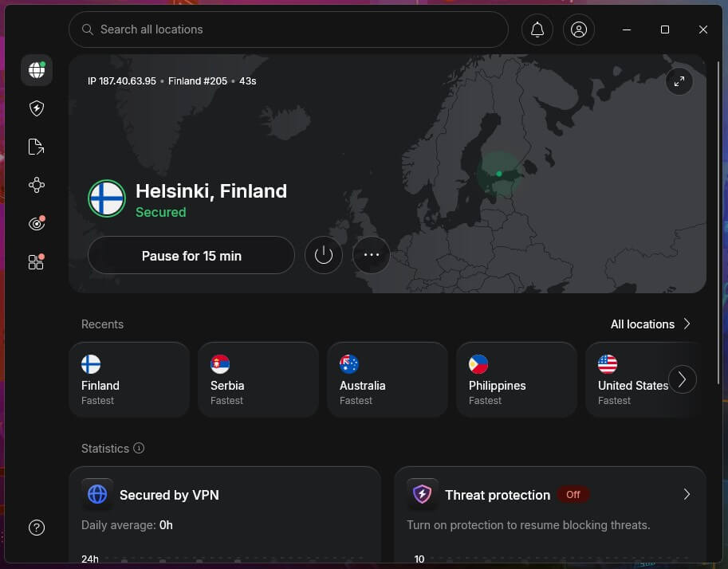Connect to Philippines recent card
The height and width of the screenshot is (569, 728).
coord(516,379)
